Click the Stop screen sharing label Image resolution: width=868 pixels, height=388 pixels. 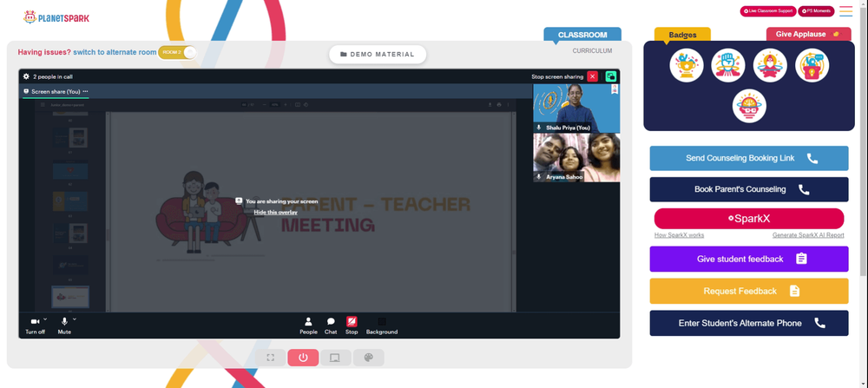point(557,77)
